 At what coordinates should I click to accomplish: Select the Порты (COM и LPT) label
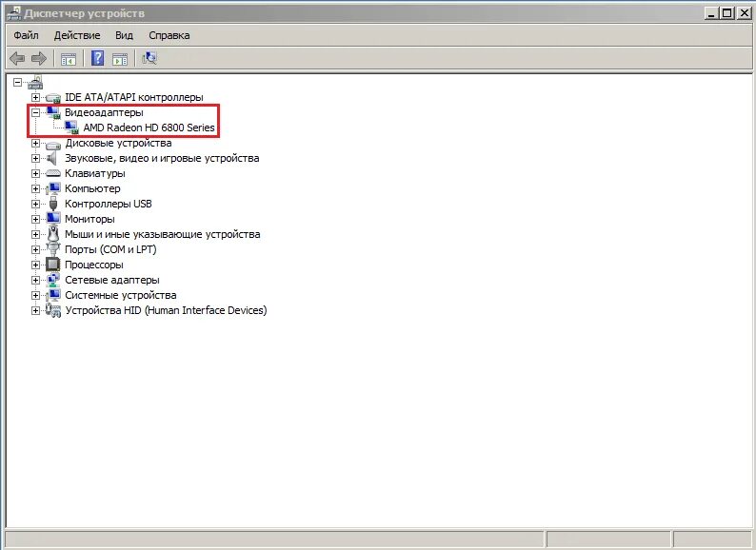(x=110, y=249)
